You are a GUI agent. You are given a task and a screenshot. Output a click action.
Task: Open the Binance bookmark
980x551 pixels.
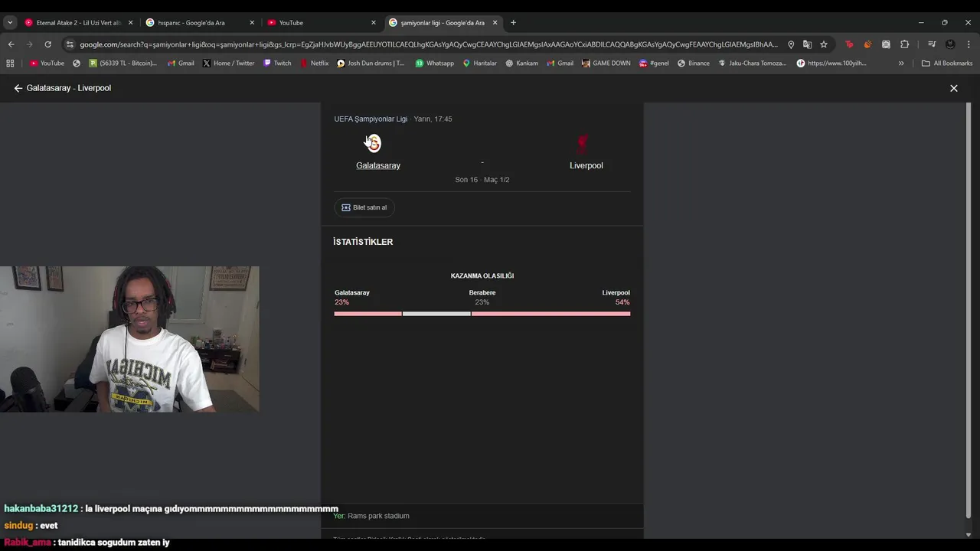(693, 64)
